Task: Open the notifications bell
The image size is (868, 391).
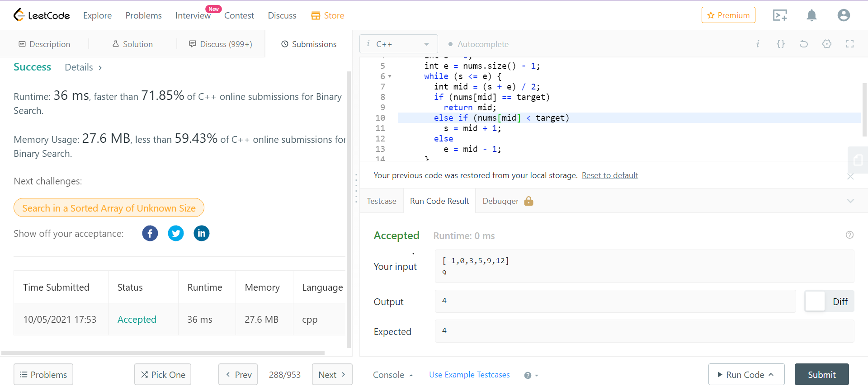Action: point(812,15)
